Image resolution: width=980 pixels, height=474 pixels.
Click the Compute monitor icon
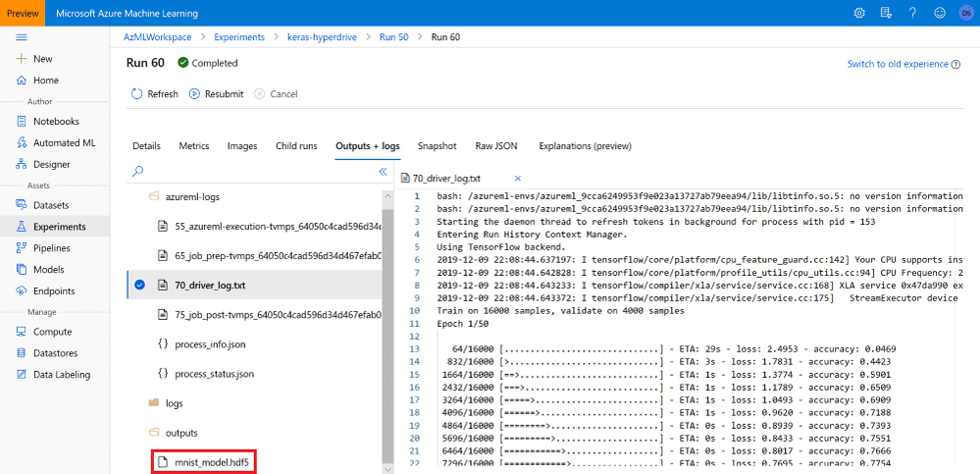tap(22, 332)
